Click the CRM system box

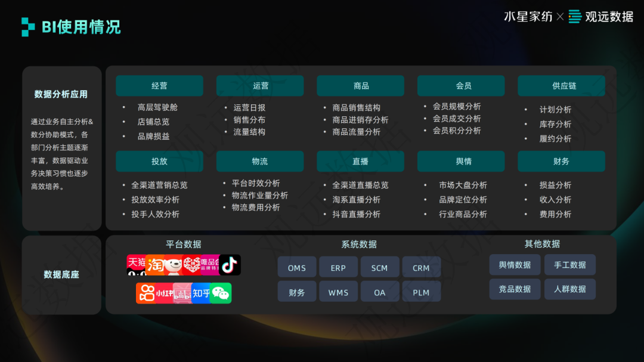422,268
